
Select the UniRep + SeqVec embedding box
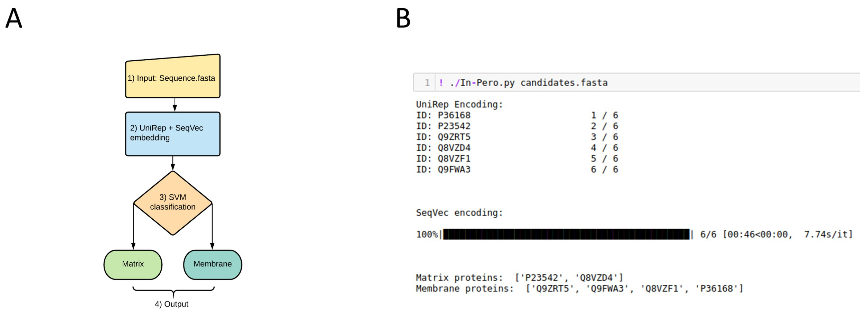click(172, 134)
